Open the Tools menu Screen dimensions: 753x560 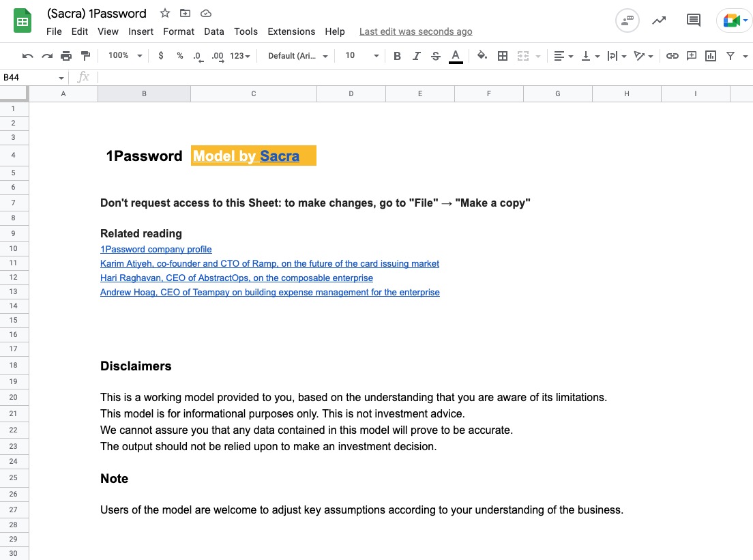[246, 31]
